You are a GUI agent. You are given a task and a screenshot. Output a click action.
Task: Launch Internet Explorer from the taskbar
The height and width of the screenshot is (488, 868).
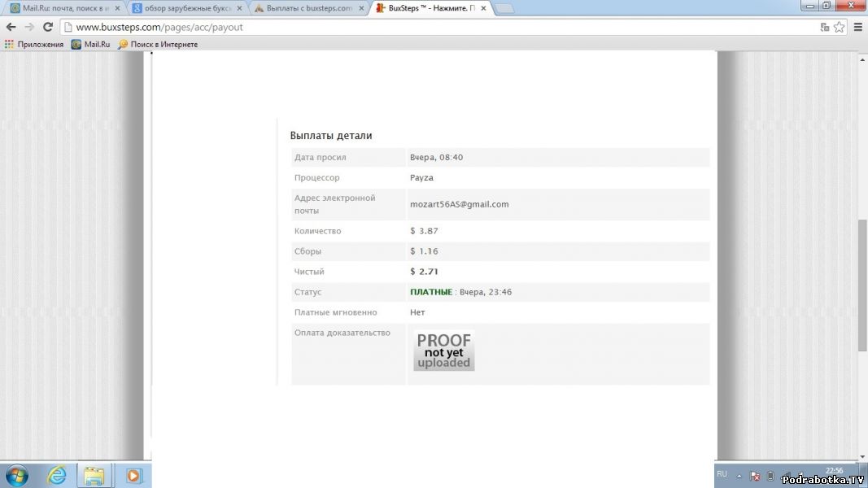[x=57, y=474]
